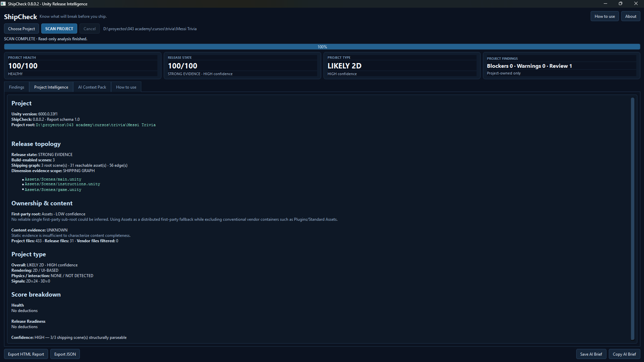Click the Signals: 2D=24 · 3D=0 line

(31, 281)
